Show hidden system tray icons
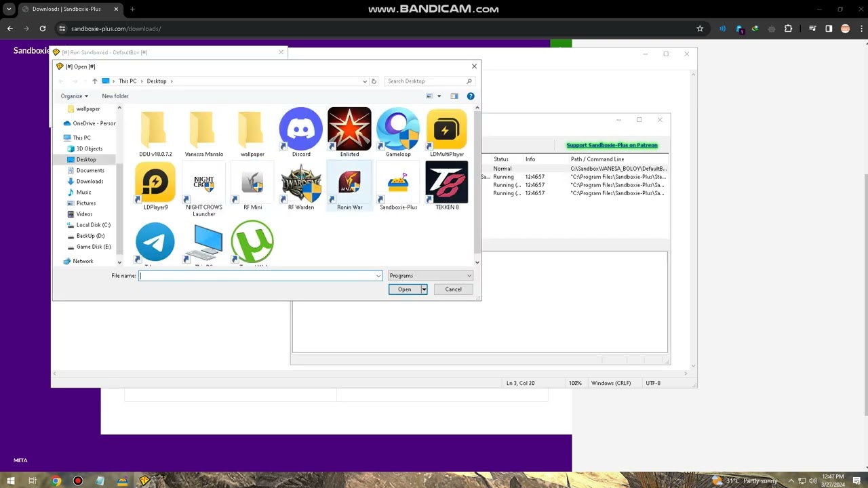 (x=791, y=481)
